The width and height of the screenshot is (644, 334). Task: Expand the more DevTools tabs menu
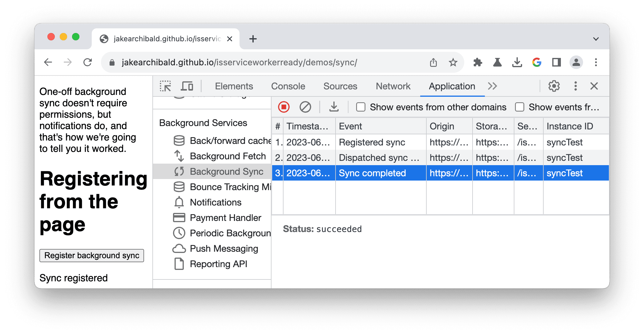492,86
